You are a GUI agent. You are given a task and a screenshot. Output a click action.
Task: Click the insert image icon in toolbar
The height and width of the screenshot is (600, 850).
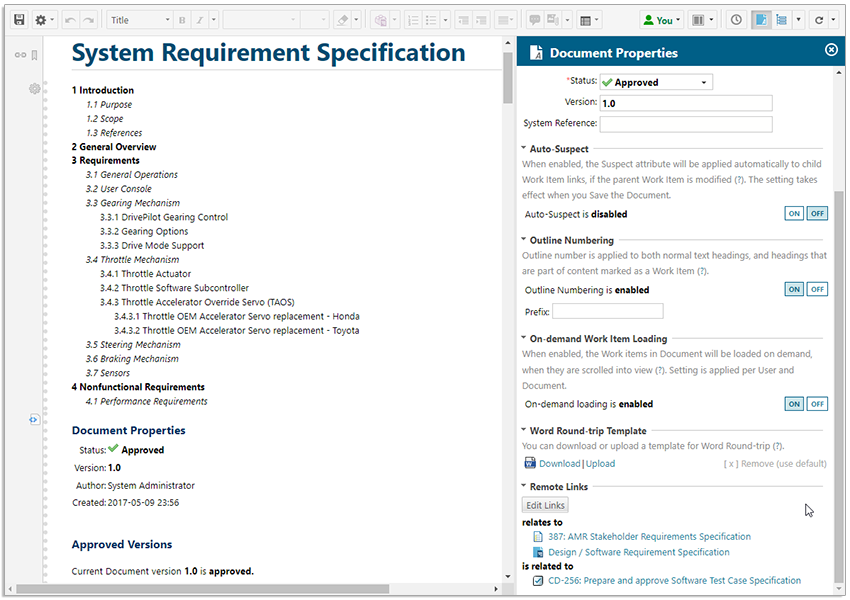[553, 20]
